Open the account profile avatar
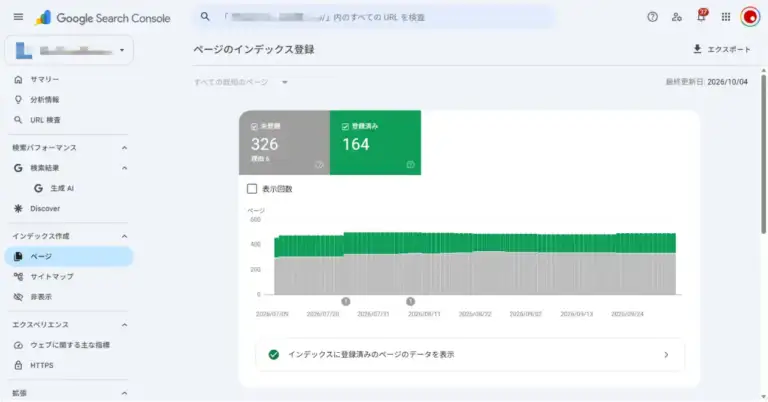 pyautogui.click(x=750, y=17)
